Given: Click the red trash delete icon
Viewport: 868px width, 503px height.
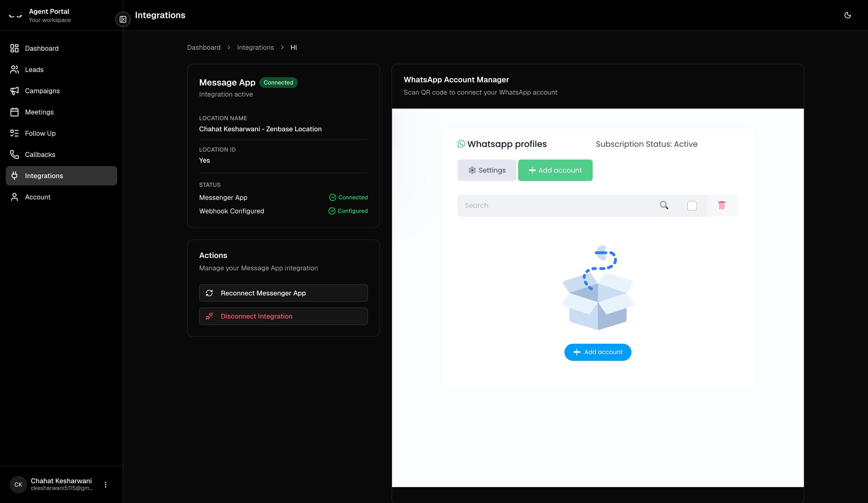Looking at the screenshot, I should coord(722,205).
